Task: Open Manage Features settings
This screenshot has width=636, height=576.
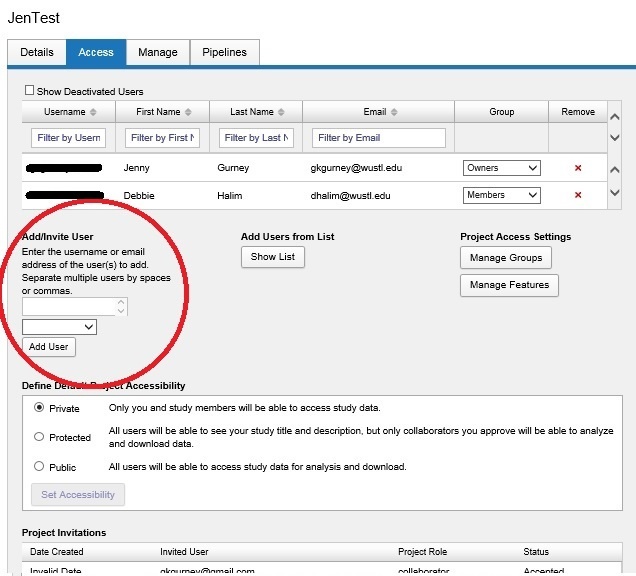Action: [509, 285]
